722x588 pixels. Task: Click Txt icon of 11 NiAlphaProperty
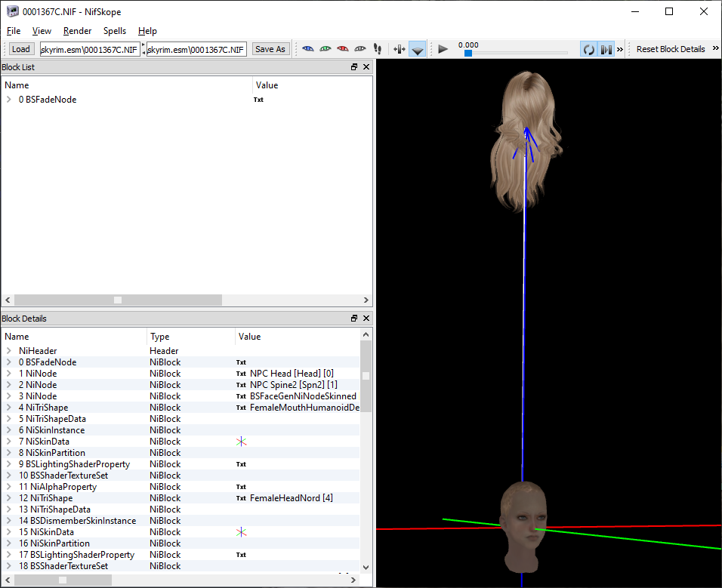[241, 487]
